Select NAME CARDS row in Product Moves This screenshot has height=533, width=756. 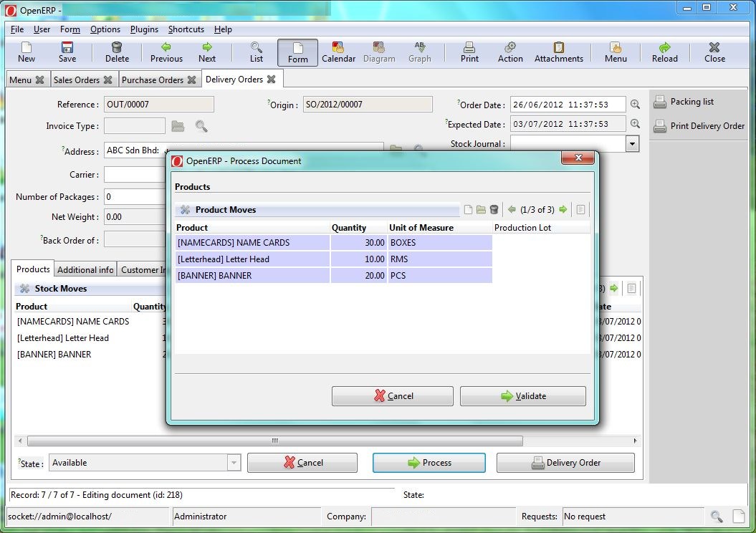pyautogui.click(x=334, y=242)
